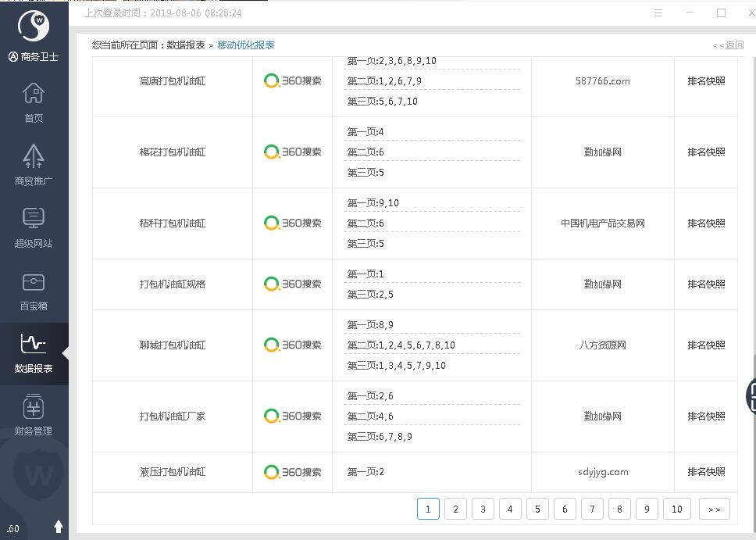Click the floating widget on right edge
Viewport: 756px width, 540px height.
pyautogui.click(x=751, y=396)
